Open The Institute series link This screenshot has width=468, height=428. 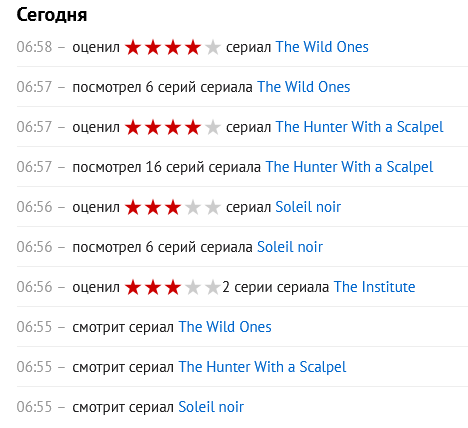[x=375, y=287]
